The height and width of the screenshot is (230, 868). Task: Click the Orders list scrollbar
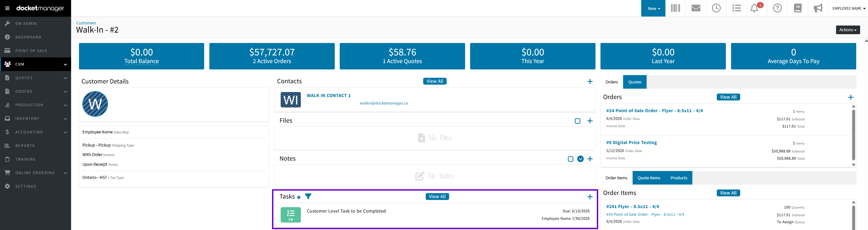(854, 135)
